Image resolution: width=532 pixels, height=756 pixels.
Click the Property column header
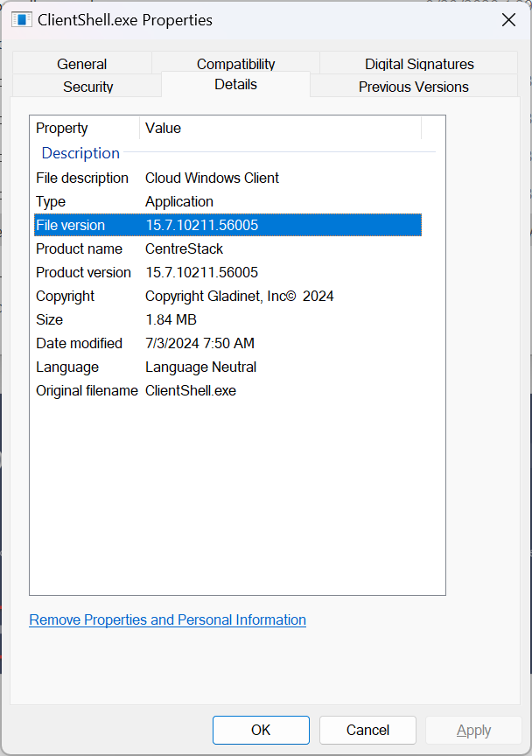click(85, 128)
